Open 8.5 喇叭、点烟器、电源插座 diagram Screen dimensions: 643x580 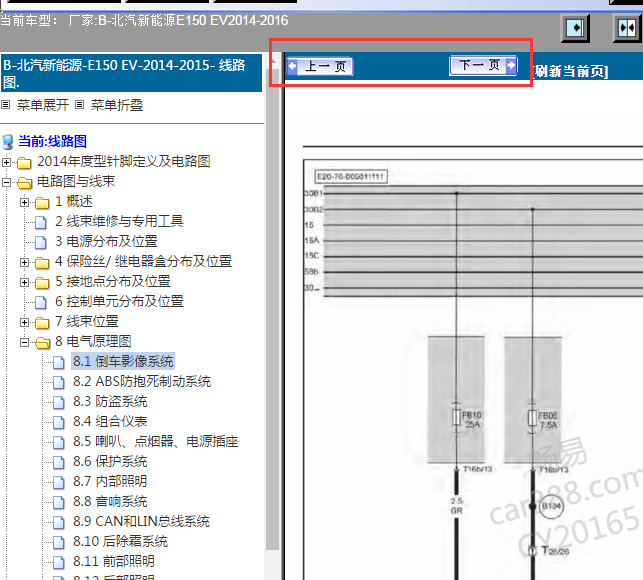156,442
